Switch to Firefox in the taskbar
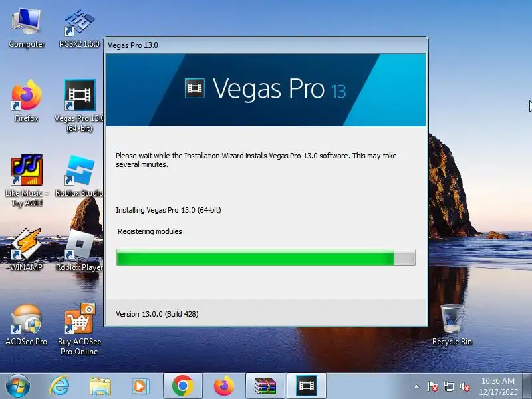The height and width of the screenshot is (399, 532). pos(224,386)
